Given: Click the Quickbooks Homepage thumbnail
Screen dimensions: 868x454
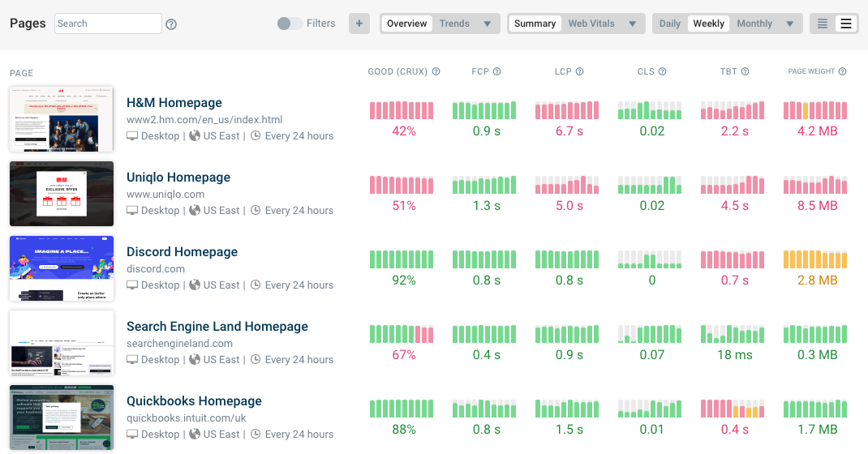Looking at the screenshot, I should tap(62, 418).
